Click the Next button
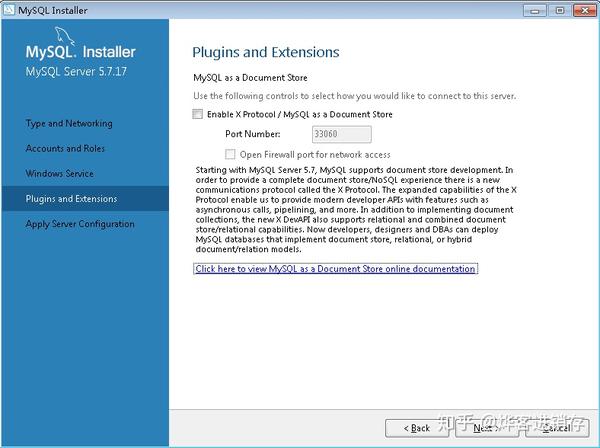The height and width of the screenshot is (448, 600). (x=487, y=428)
